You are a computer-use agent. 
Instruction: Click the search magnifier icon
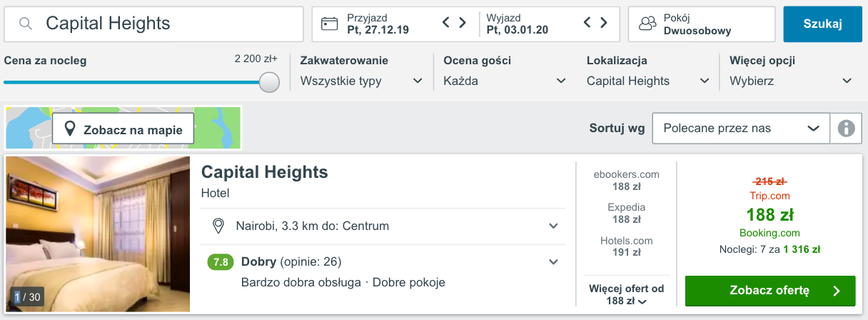26,24
